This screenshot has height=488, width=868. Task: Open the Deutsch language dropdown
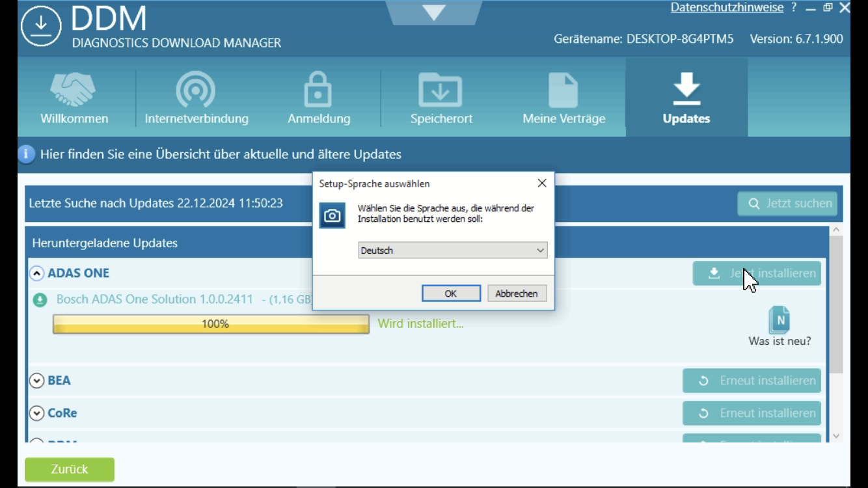pos(453,251)
